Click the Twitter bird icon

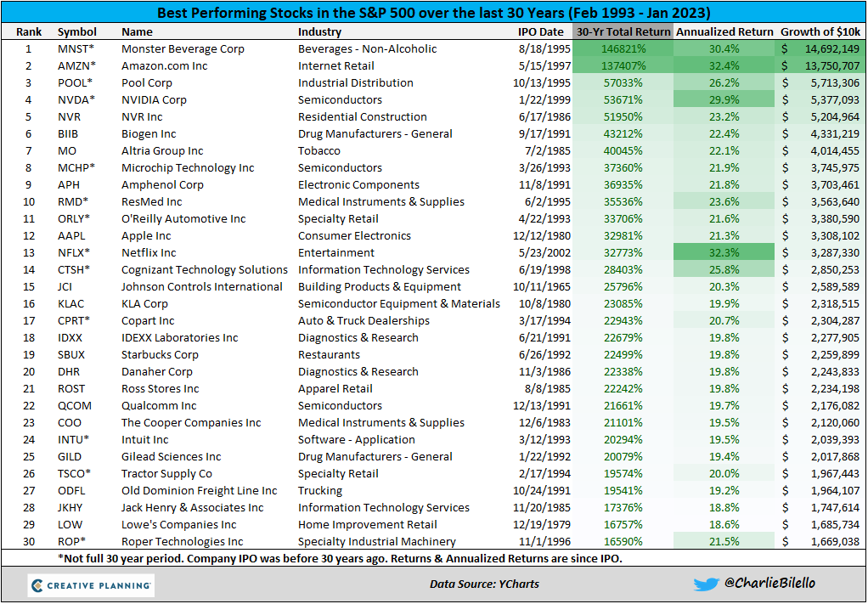pyautogui.click(x=707, y=584)
